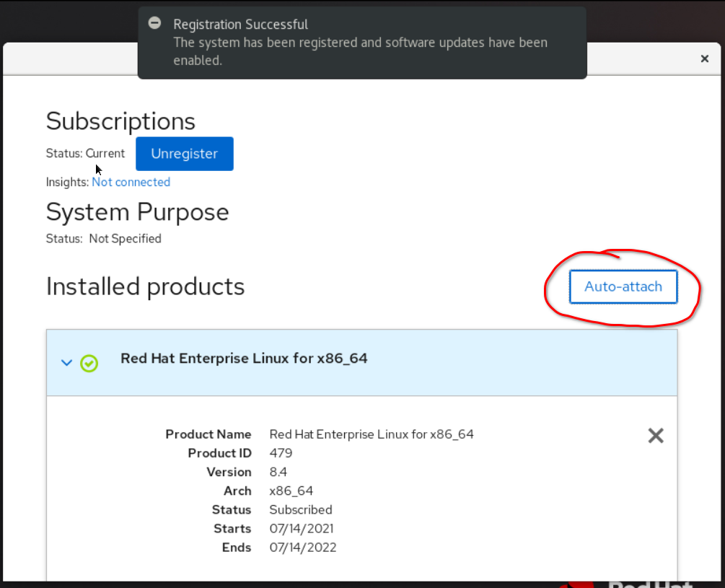This screenshot has height=588, width=725.
Task: Click the Ends date 07/14/2022
Action: [303, 548]
